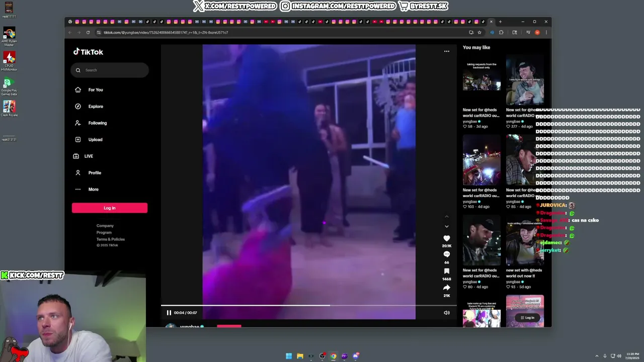Open recommended video with 58 likes
This screenshot has width=644, height=362.
pos(481,79)
